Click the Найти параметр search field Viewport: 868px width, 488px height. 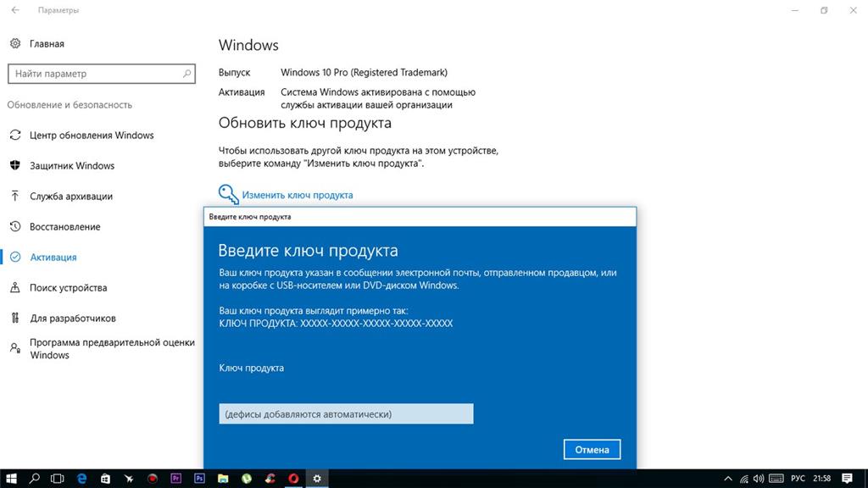pyautogui.click(x=102, y=74)
